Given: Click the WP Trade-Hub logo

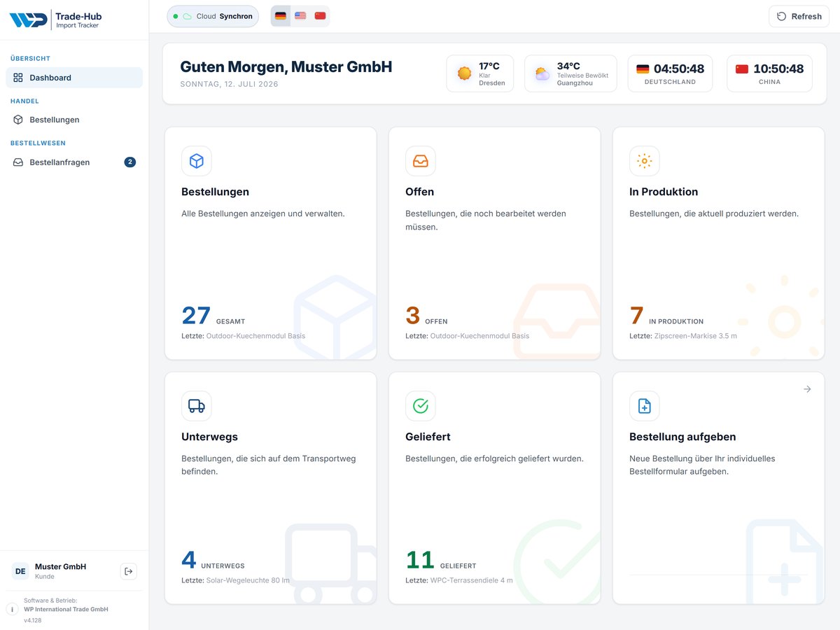Looking at the screenshot, I should (55, 20).
